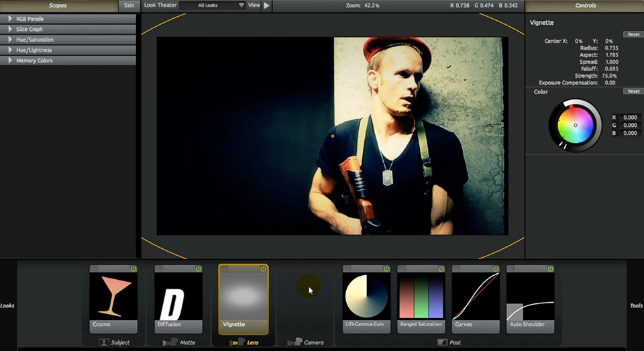644x351 pixels.
Task: Click the Zoom 42.2% readout
Action: [363, 6]
